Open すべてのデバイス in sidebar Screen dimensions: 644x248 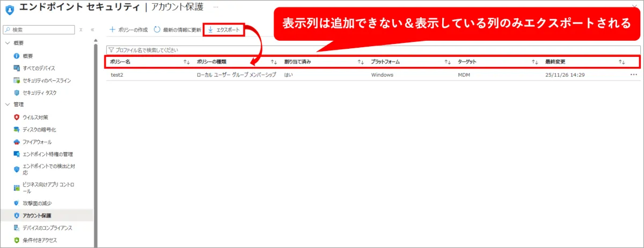point(39,68)
